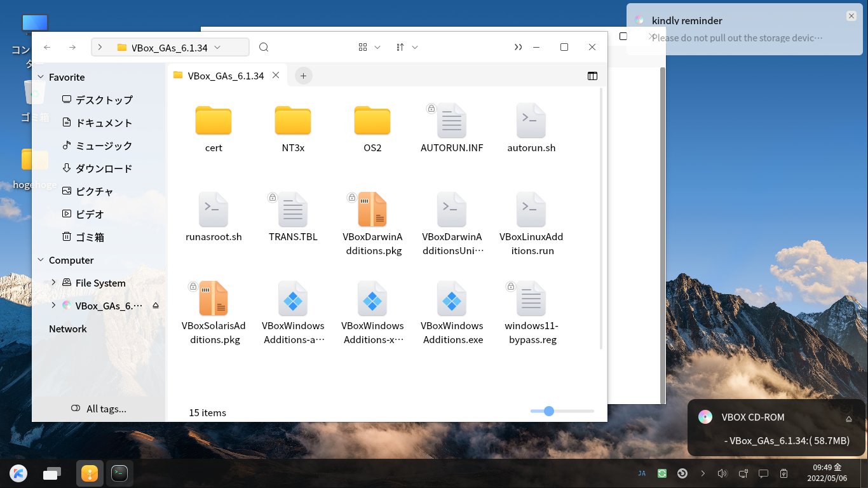Open Network in the sidebar

[x=68, y=329]
